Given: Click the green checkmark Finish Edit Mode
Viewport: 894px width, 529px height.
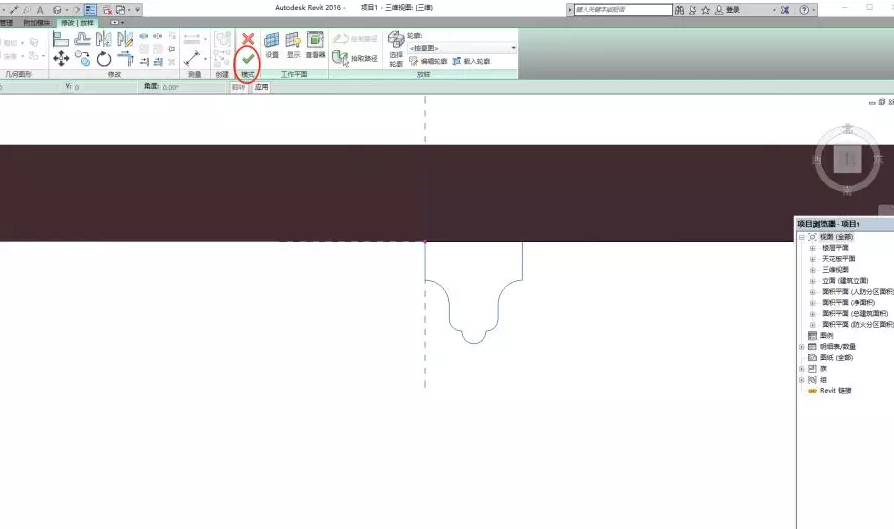Looking at the screenshot, I should point(247,59).
